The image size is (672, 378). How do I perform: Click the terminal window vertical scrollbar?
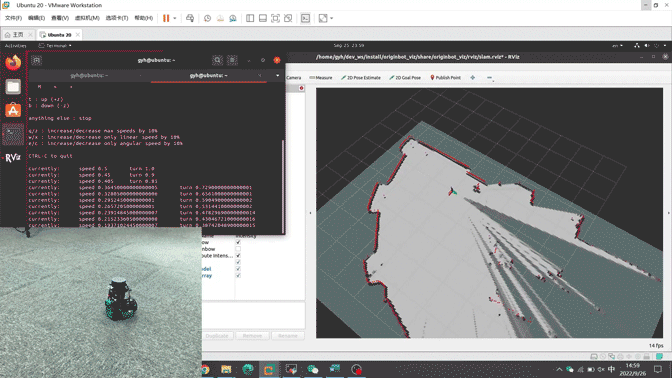pyautogui.click(x=283, y=186)
